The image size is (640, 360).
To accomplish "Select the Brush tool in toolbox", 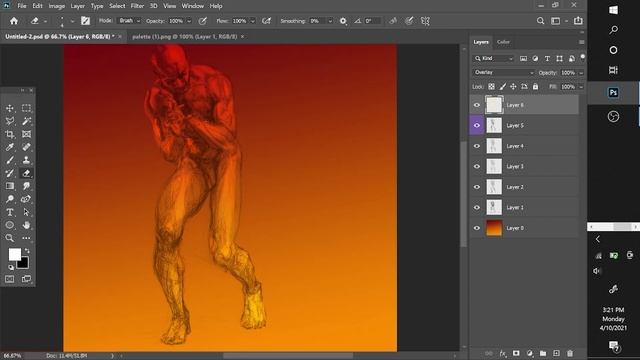I will coord(10,160).
